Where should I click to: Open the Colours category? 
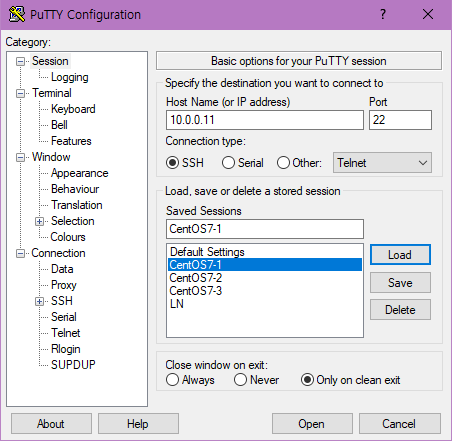pos(68,237)
